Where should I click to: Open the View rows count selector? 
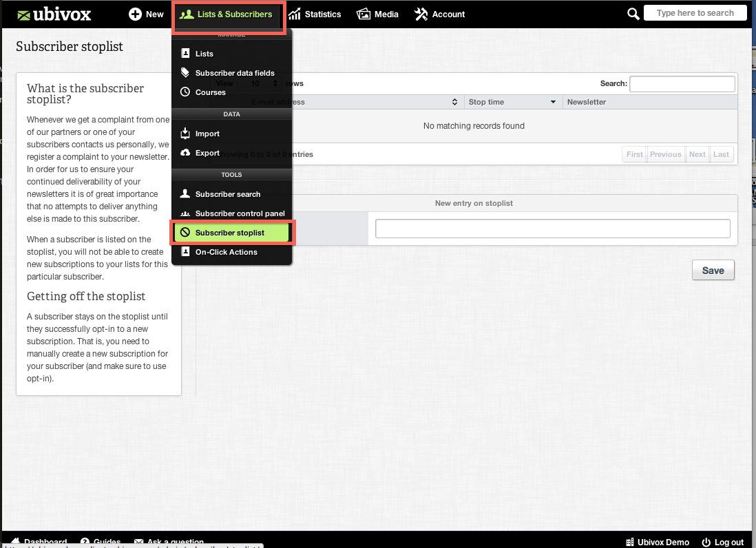point(260,83)
